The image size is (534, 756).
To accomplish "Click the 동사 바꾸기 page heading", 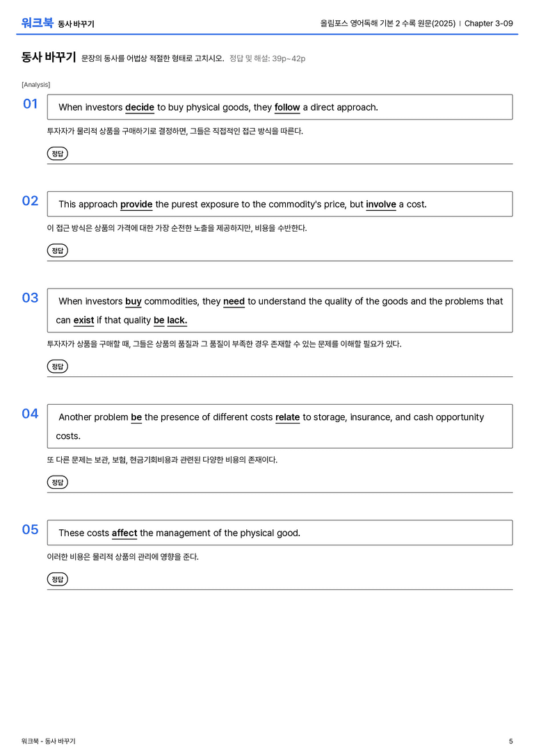I will (x=49, y=57).
